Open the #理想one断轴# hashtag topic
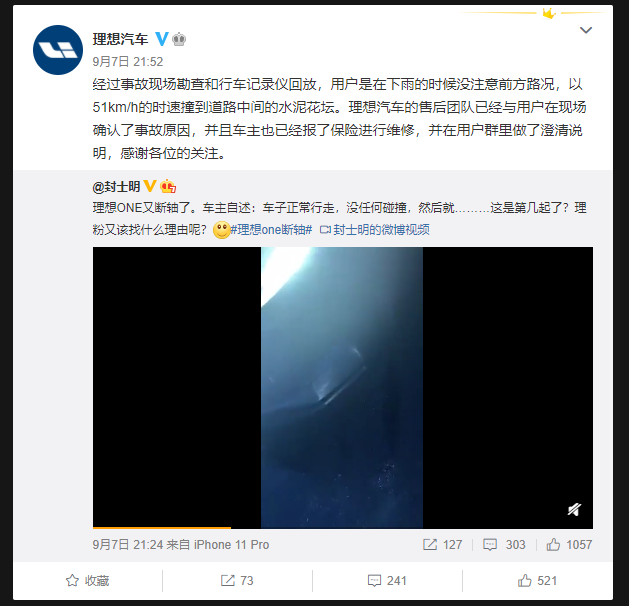Viewport: 629px width, 606px height. click(271, 230)
